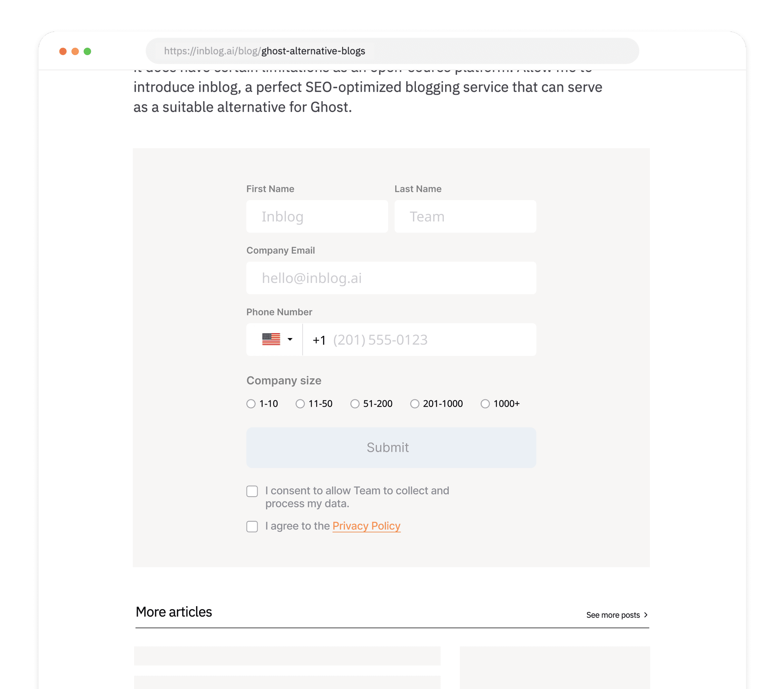
Task: Click the Submit button
Action: click(391, 447)
